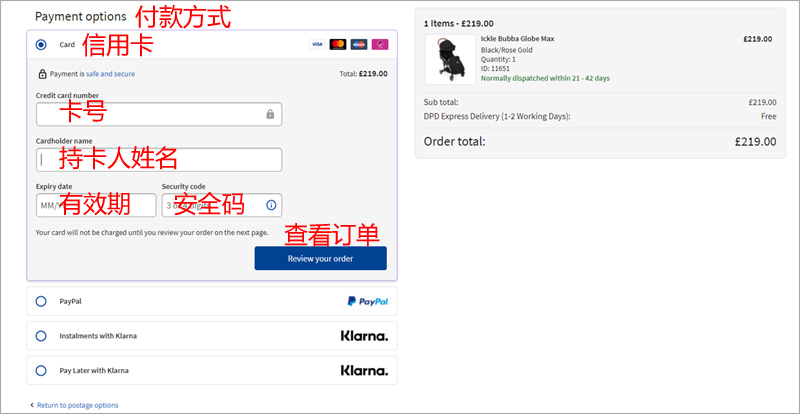Open the safe and secure link
Image resolution: width=800 pixels, height=414 pixels.
(110, 74)
